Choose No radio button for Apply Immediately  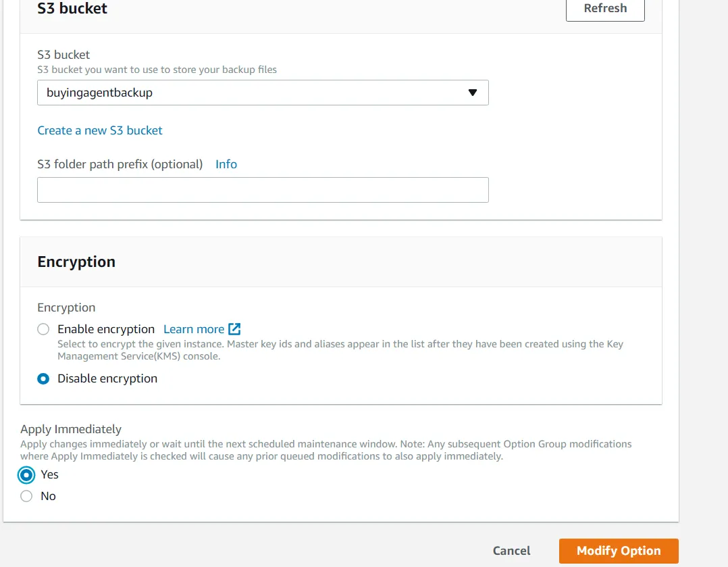pos(26,496)
